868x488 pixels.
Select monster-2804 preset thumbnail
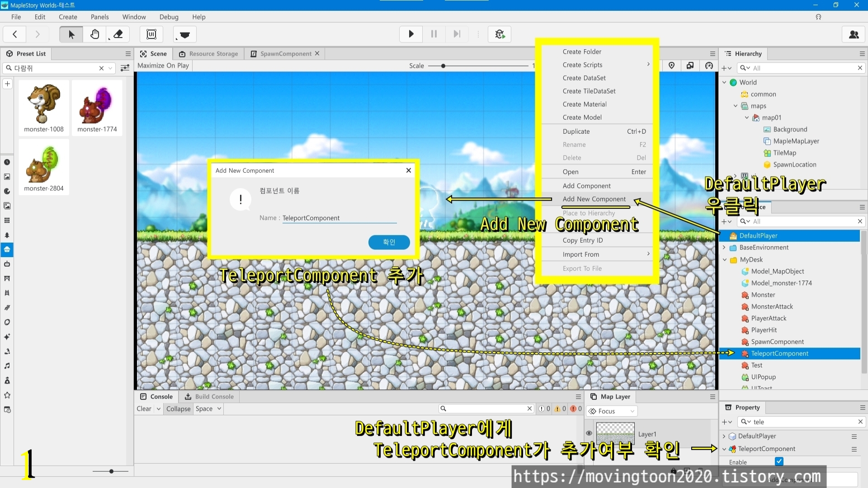(x=44, y=167)
